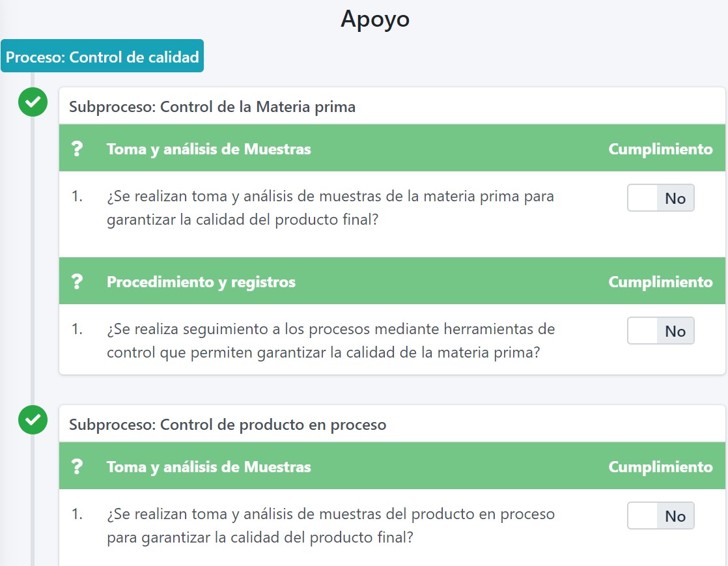Screen dimensions: 728x566
Task: Toggle the No switch for seguimiento mediante herramientas de control
Action: (x=660, y=330)
